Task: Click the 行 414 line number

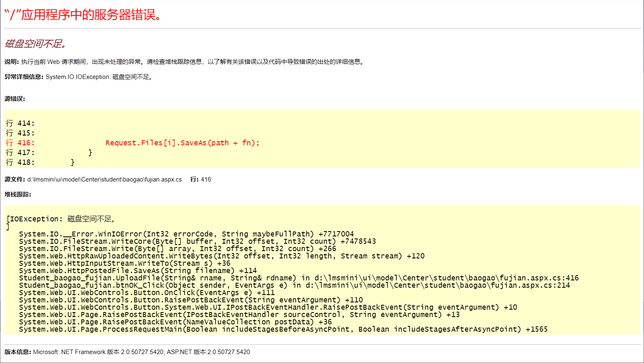Action: pos(20,123)
